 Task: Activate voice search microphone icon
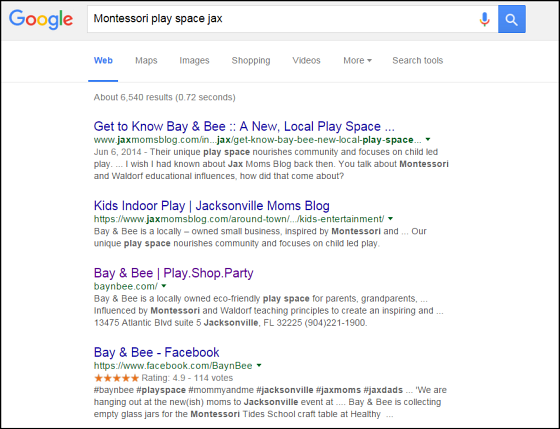(x=484, y=19)
